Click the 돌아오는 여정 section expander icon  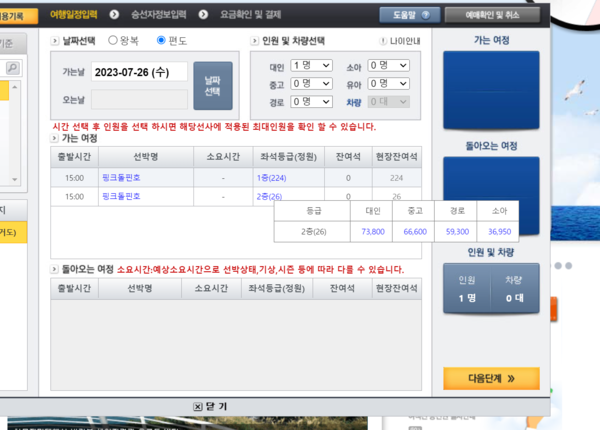coord(54,269)
